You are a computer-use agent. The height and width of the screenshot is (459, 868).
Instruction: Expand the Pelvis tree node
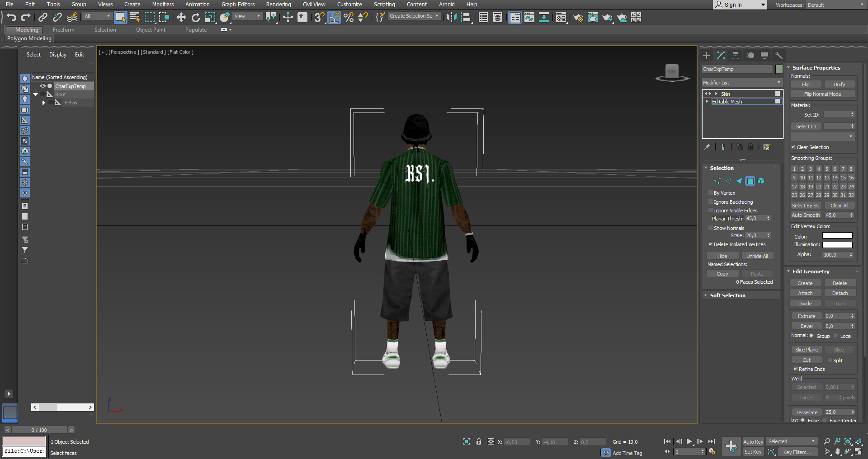(x=44, y=103)
